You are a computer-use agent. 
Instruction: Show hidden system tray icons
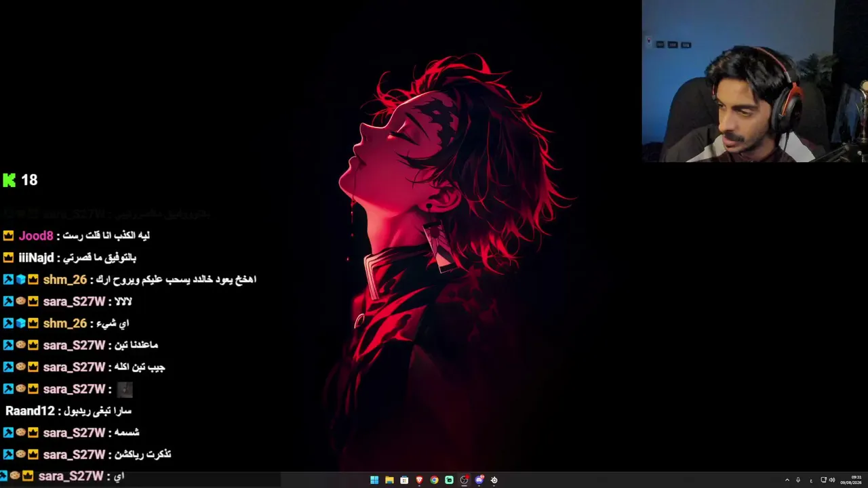pos(787,480)
